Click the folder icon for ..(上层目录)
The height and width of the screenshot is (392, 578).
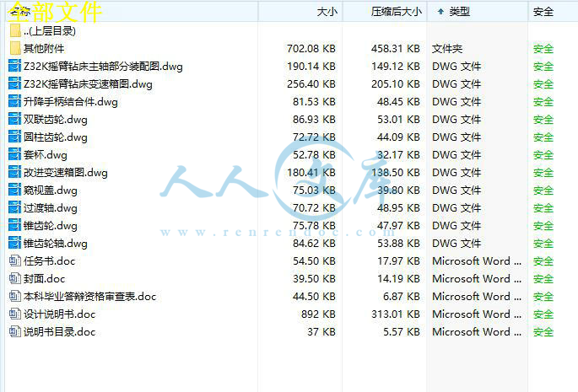point(15,31)
